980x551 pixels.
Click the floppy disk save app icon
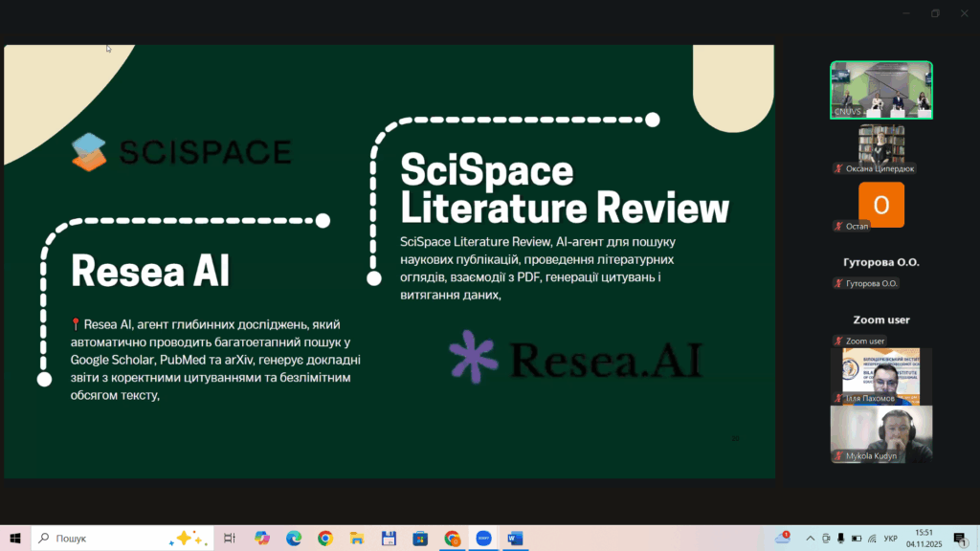(389, 538)
